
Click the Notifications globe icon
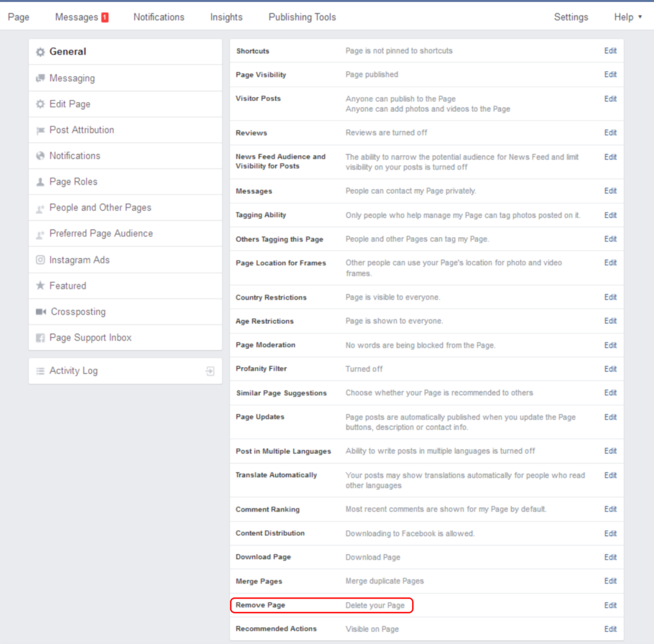pos(40,156)
